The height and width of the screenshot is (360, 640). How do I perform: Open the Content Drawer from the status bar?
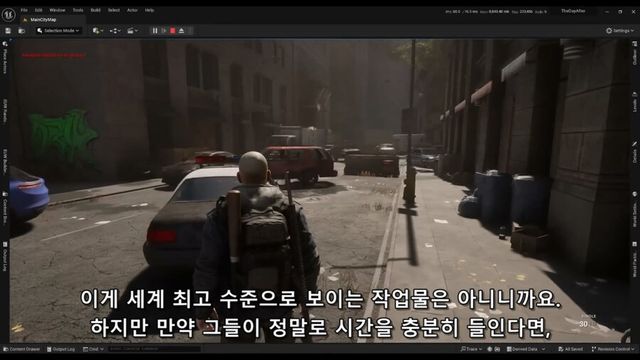click(x=22, y=349)
